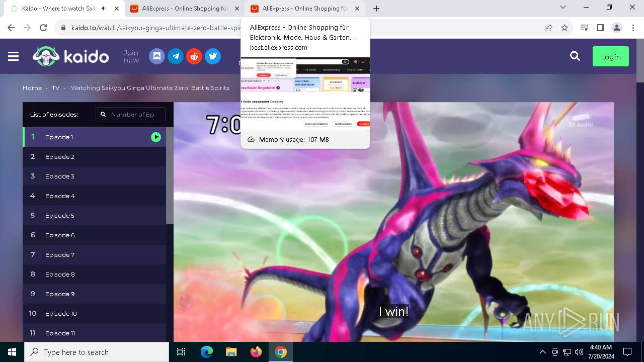Play Episode 1 in the list
This screenshot has height=362, width=644.
pos(94,137)
